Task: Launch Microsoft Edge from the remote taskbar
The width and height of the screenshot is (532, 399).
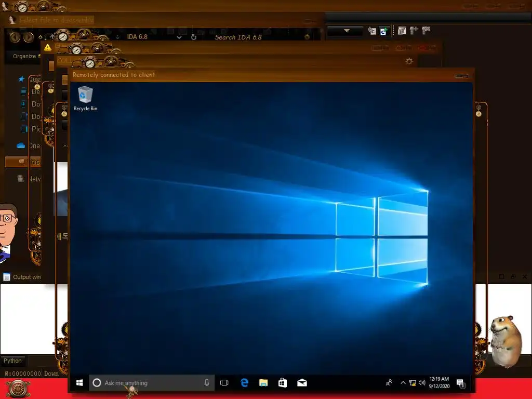Action: tap(244, 383)
